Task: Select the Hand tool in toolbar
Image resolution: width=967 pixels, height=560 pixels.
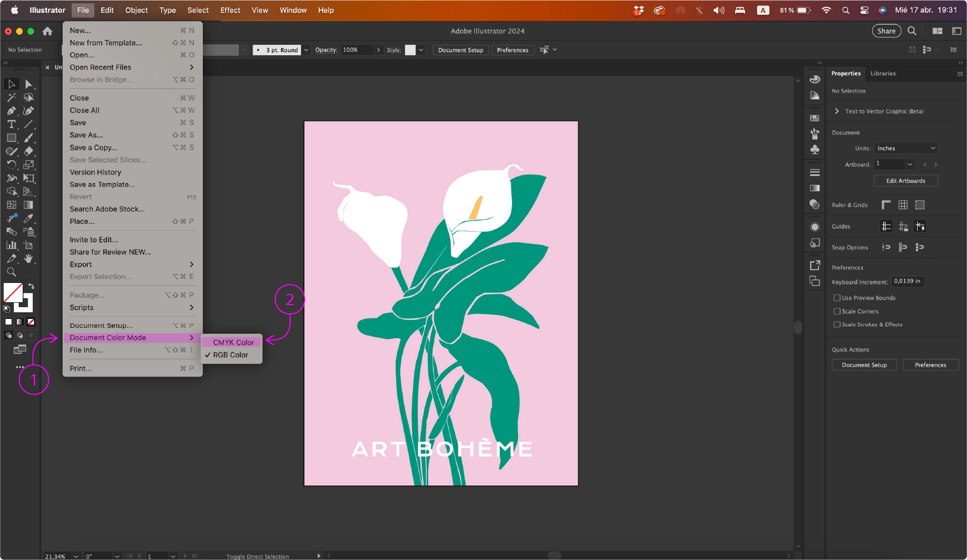Action: point(29,259)
